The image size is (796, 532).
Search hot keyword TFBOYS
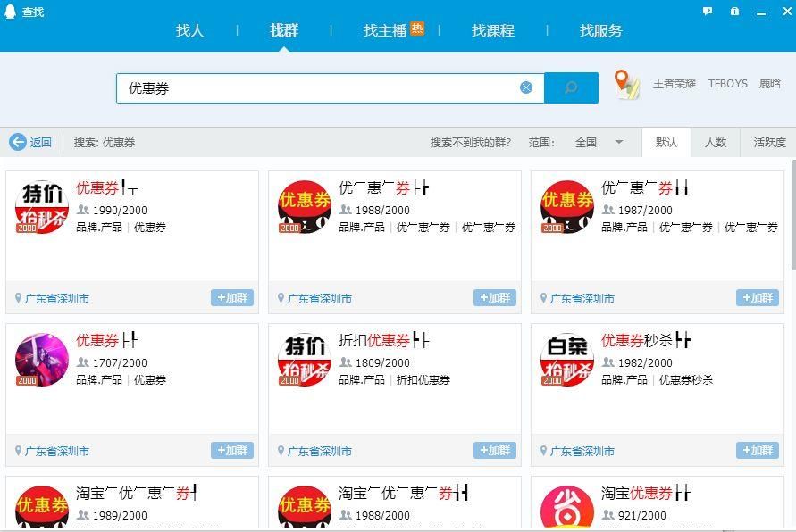tap(727, 83)
